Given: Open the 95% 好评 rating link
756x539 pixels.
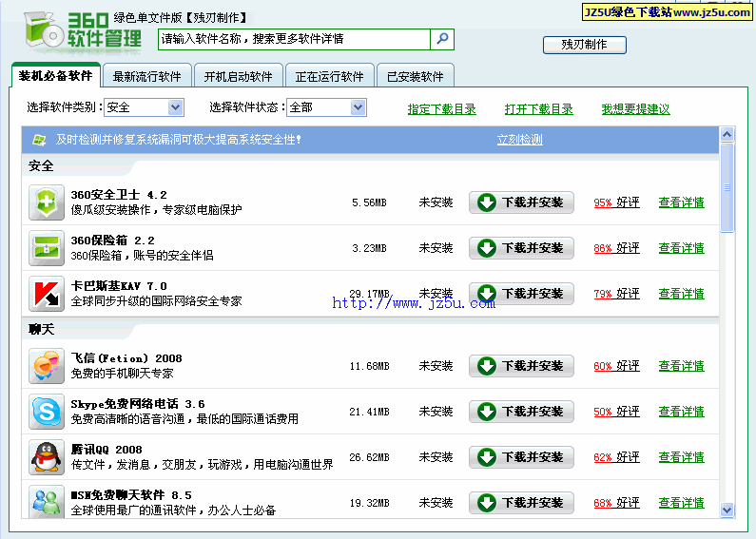Looking at the screenshot, I should coord(616,202).
